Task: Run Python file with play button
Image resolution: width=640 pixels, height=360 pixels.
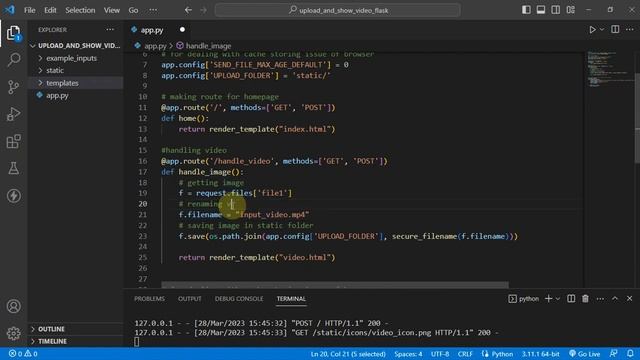Action: coord(592,29)
